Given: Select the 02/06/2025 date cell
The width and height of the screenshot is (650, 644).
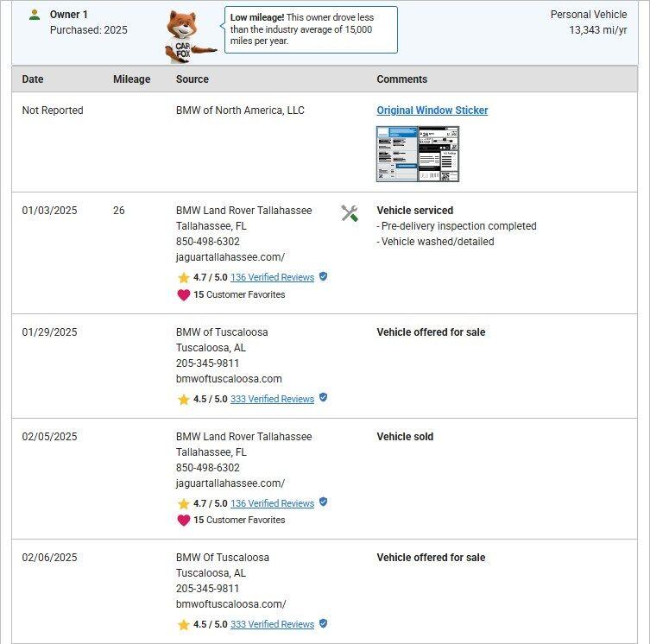Looking at the screenshot, I should coord(49,558).
